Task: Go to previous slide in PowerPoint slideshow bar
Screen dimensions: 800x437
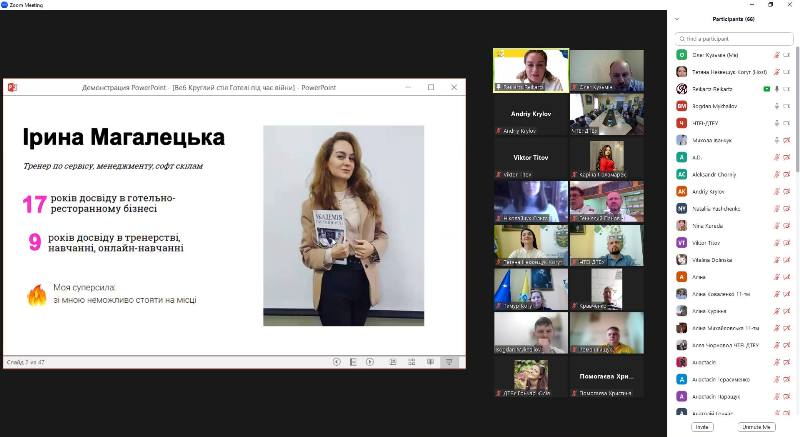Action: click(336, 362)
